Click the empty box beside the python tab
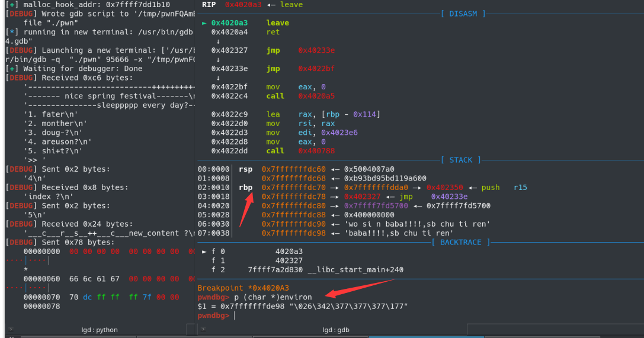 click(191, 329)
